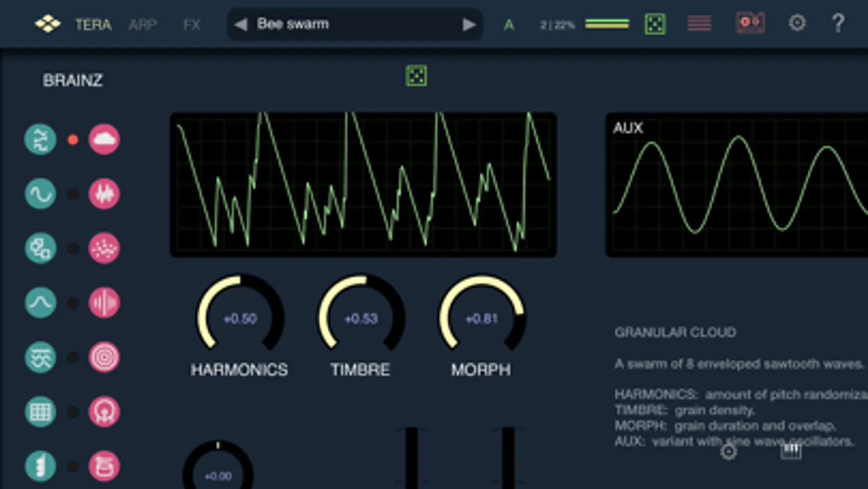Image resolution: width=868 pixels, height=489 pixels.
Task: Go to next preset with right arrow
Action: (469, 24)
